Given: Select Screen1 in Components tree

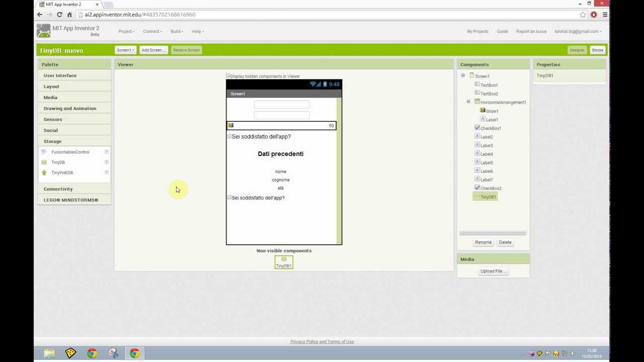Looking at the screenshot, I should 482,76.
